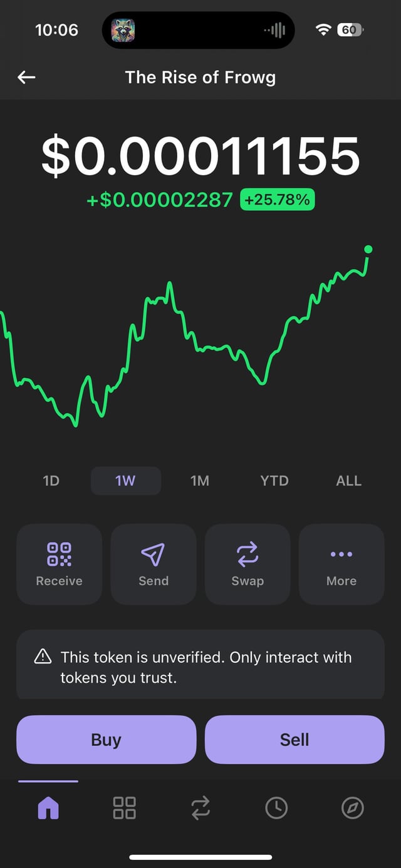401x868 pixels.
Task: Open the More options tile
Action: [341, 564]
